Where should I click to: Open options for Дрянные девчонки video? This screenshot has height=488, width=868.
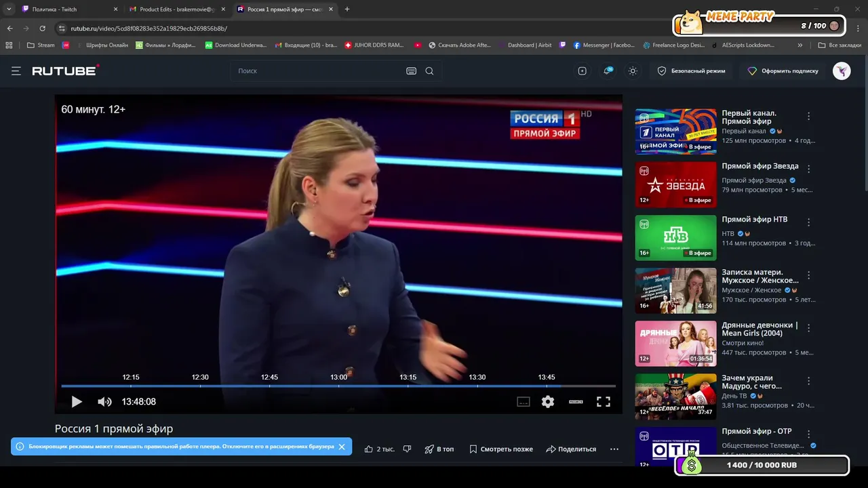[808, 328]
